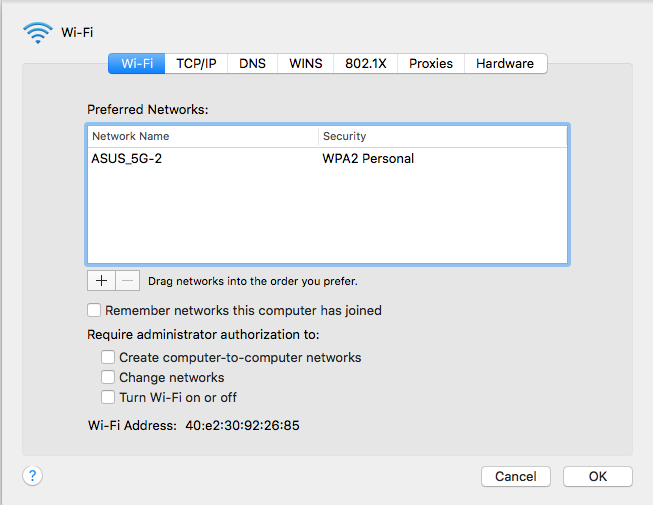Click the Security column header
653x505 pixels.
tap(443, 136)
